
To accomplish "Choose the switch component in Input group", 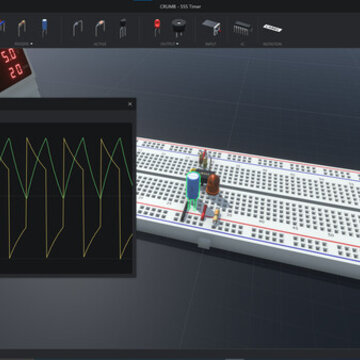I will (x=211, y=28).
